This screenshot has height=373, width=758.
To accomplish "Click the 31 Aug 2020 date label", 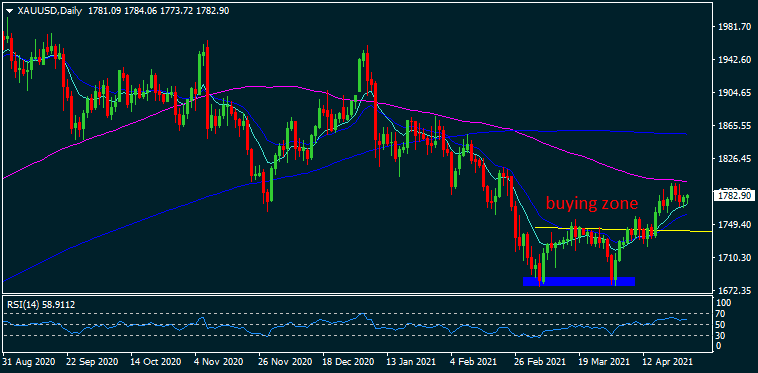I will click(x=29, y=361).
